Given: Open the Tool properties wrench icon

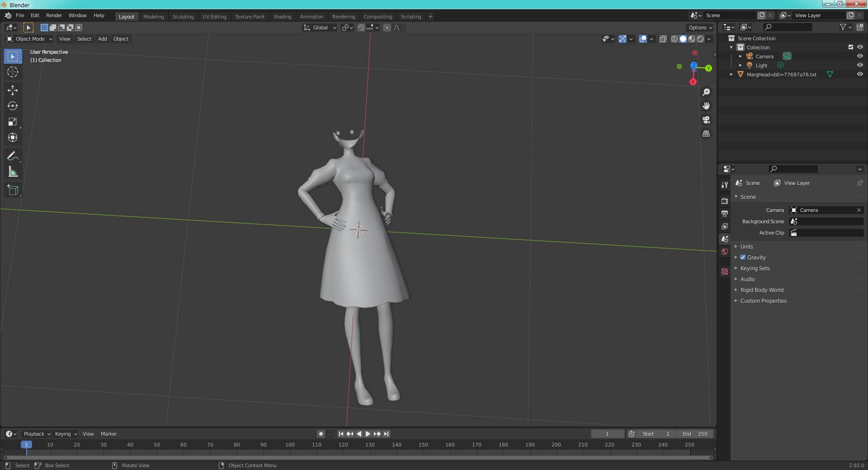Looking at the screenshot, I should pos(725,184).
